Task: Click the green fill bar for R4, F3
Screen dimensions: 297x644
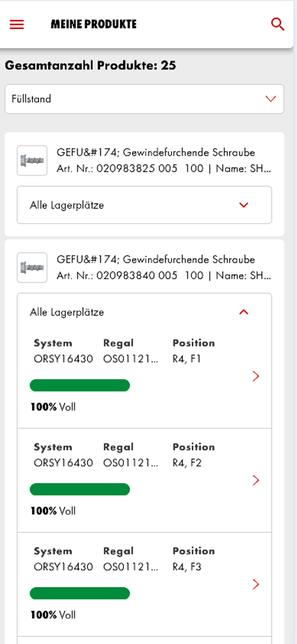Action: [x=80, y=593]
